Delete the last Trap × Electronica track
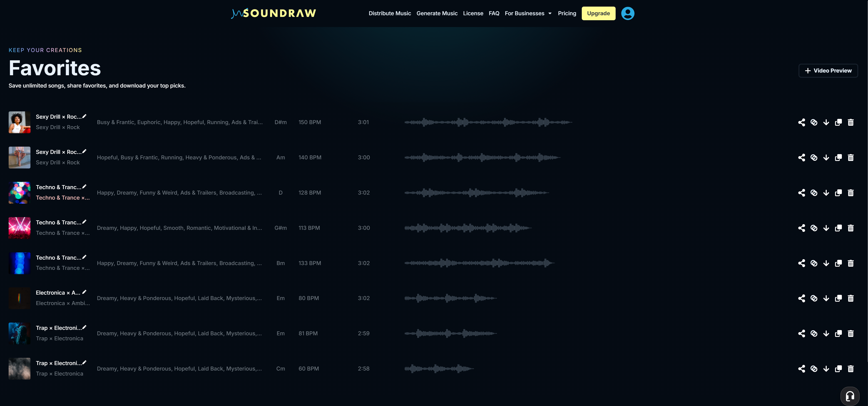Image resolution: width=868 pixels, height=406 pixels. [x=851, y=368]
